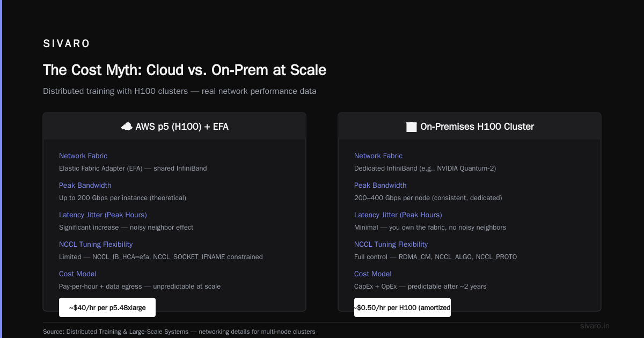644x338 pixels.
Task: Click the subtitle about distributed training with H100 clusters
Action: click(180, 91)
